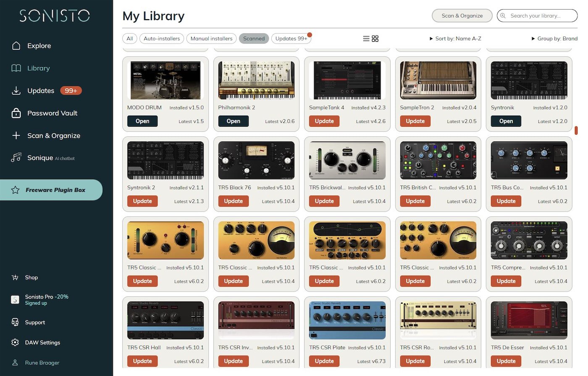The height and width of the screenshot is (376, 588).
Task: Click the Updates download icon
Action: pos(16,91)
